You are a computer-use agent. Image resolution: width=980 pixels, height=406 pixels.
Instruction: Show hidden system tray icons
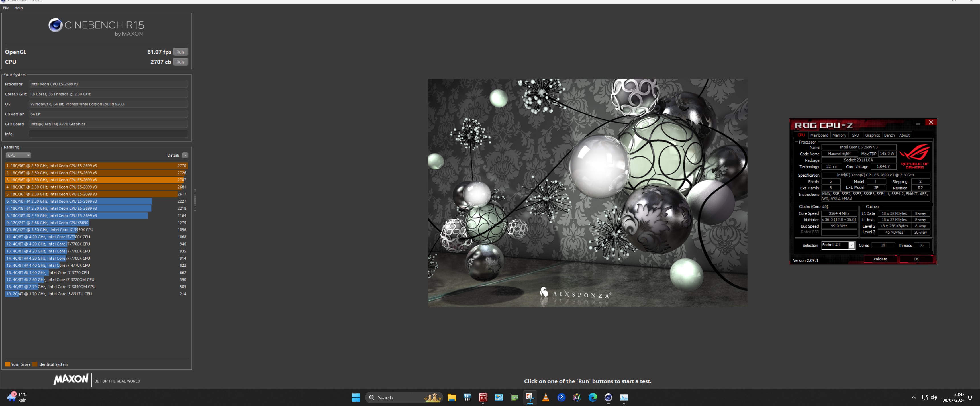click(914, 398)
